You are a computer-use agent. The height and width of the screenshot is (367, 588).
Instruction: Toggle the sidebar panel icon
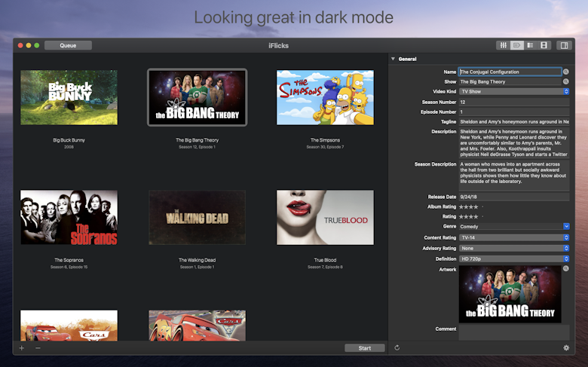tap(564, 45)
